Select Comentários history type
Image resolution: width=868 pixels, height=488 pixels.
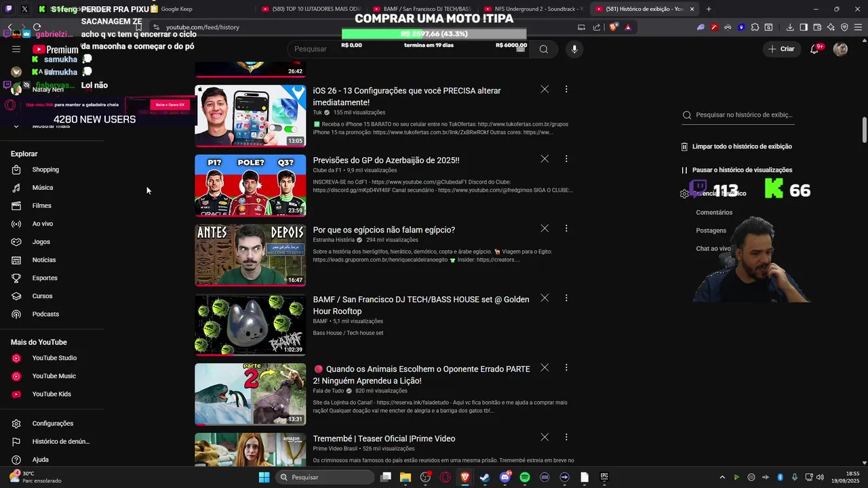tap(714, 212)
